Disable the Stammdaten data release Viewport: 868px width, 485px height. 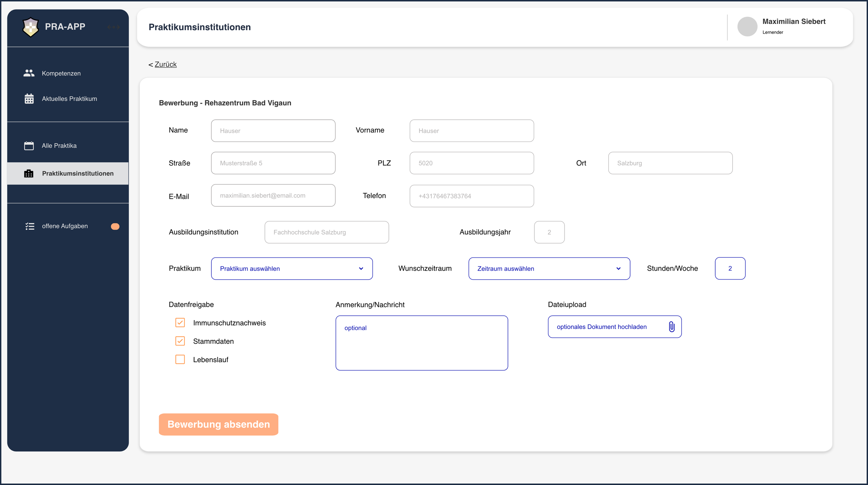[x=180, y=341]
